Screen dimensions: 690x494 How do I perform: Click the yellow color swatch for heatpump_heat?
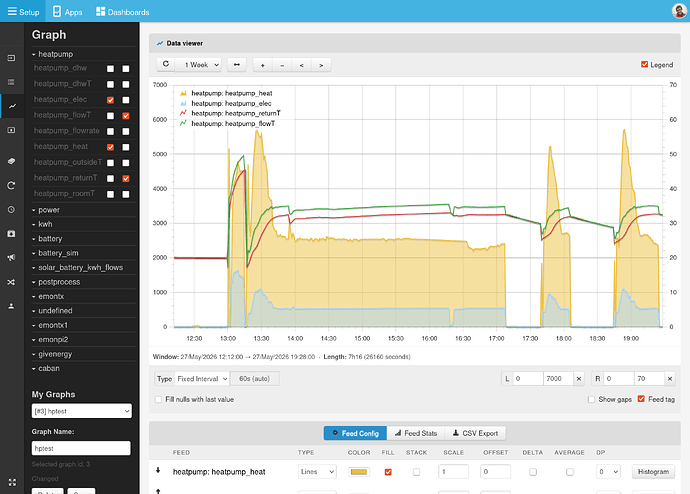click(359, 472)
